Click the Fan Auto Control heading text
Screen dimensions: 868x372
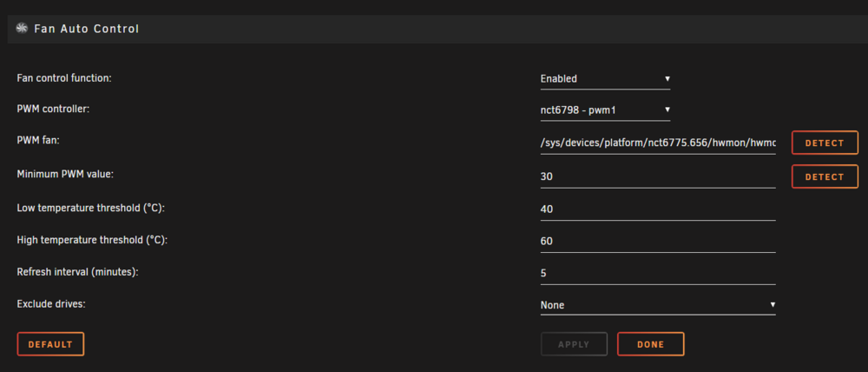86,29
